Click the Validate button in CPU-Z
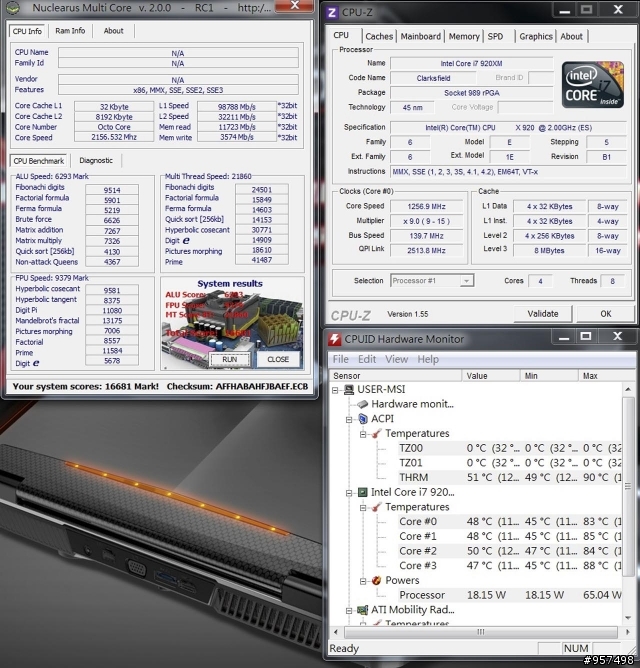 pyautogui.click(x=543, y=314)
